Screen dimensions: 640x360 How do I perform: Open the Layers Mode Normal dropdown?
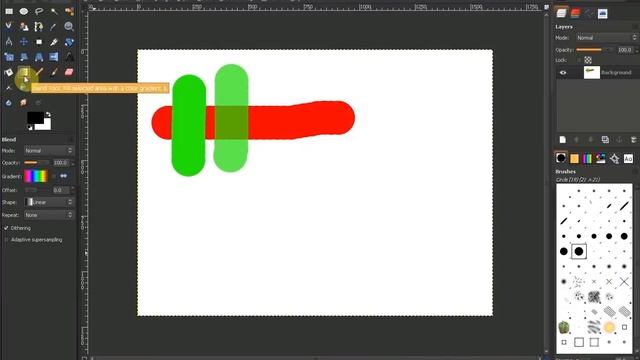pyautogui.click(x=607, y=38)
